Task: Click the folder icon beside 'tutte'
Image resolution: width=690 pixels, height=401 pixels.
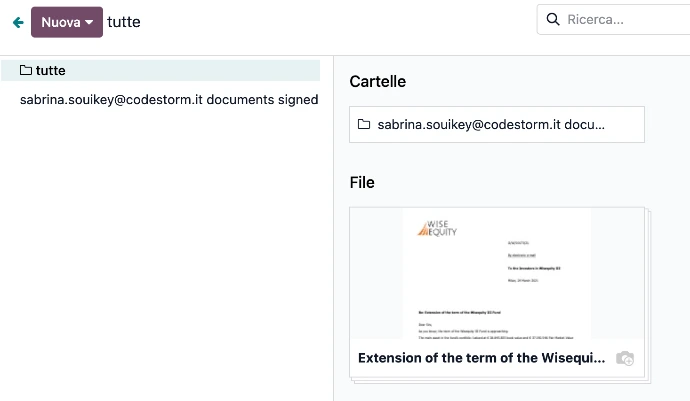Action: [x=26, y=71]
